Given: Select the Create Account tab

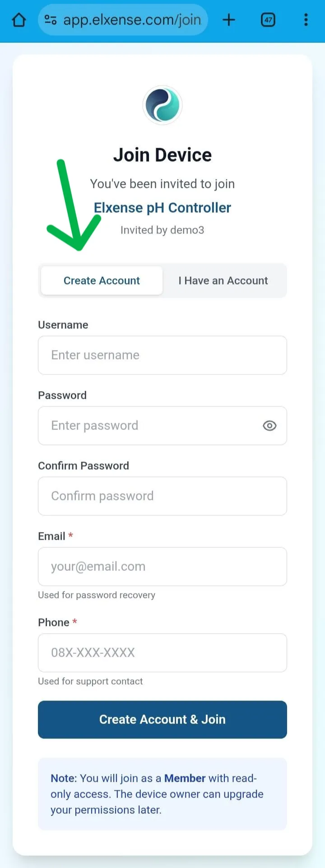Looking at the screenshot, I should 102,280.
